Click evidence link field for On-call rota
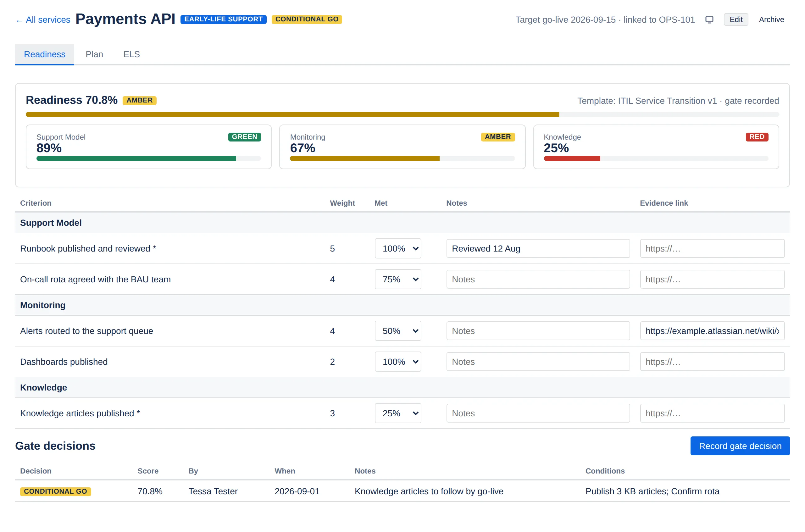The width and height of the screenshot is (805, 532). (x=712, y=279)
